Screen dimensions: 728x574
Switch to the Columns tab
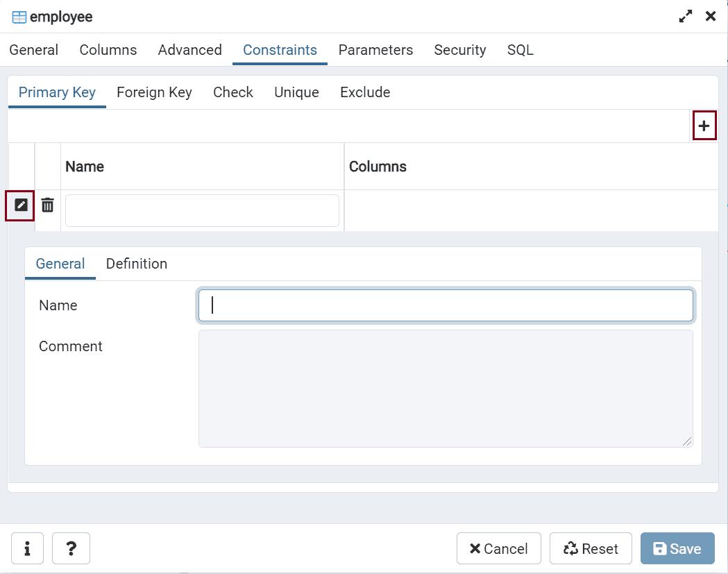coord(108,50)
